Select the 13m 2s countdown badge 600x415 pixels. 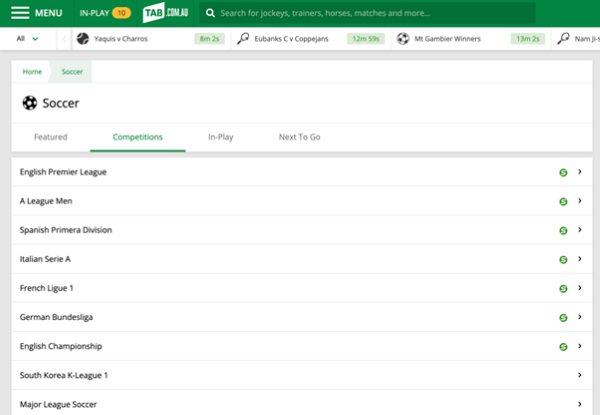528,39
